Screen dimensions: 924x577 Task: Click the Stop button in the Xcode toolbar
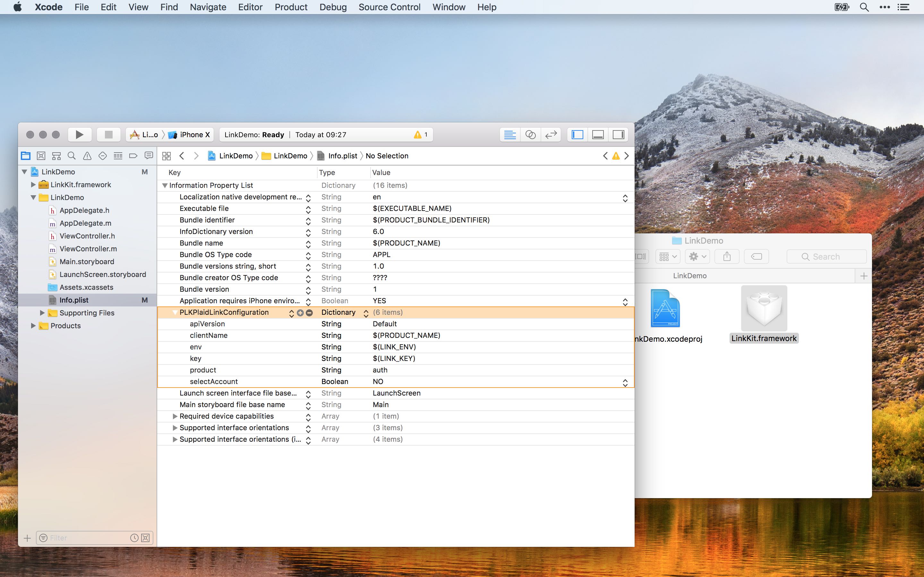[108, 134]
